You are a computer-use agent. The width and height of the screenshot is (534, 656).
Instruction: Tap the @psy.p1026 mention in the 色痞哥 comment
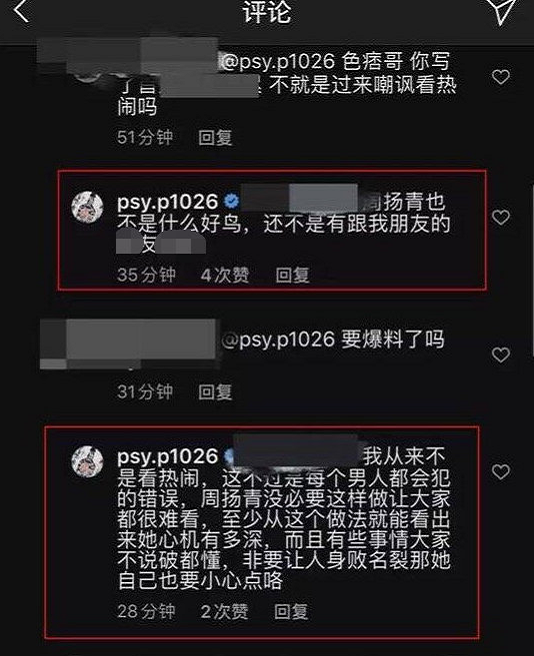click(x=278, y=62)
